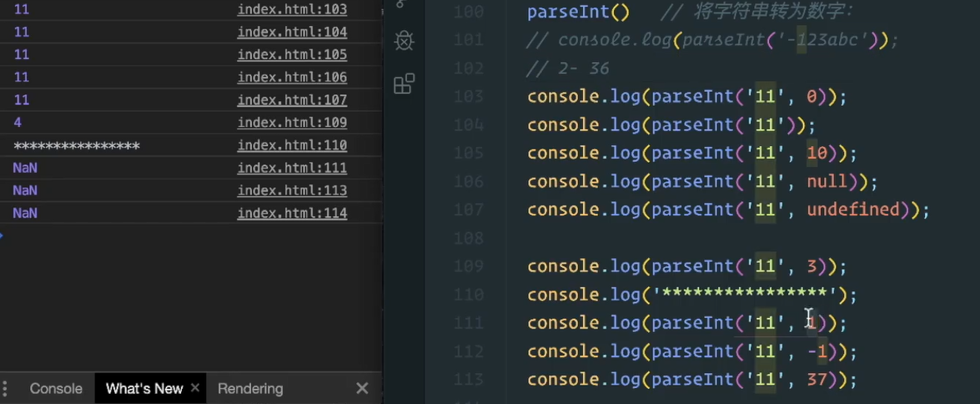The image size is (980, 404).
Task: Open source link index.html:113
Action: click(292, 190)
